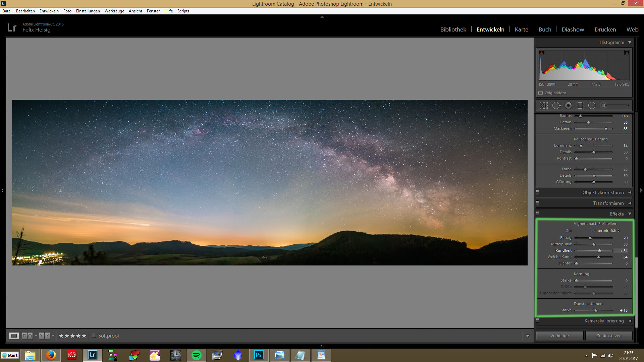Image resolution: width=644 pixels, height=362 pixels.
Task: Hide the right panel group
Action: [641, 190]
